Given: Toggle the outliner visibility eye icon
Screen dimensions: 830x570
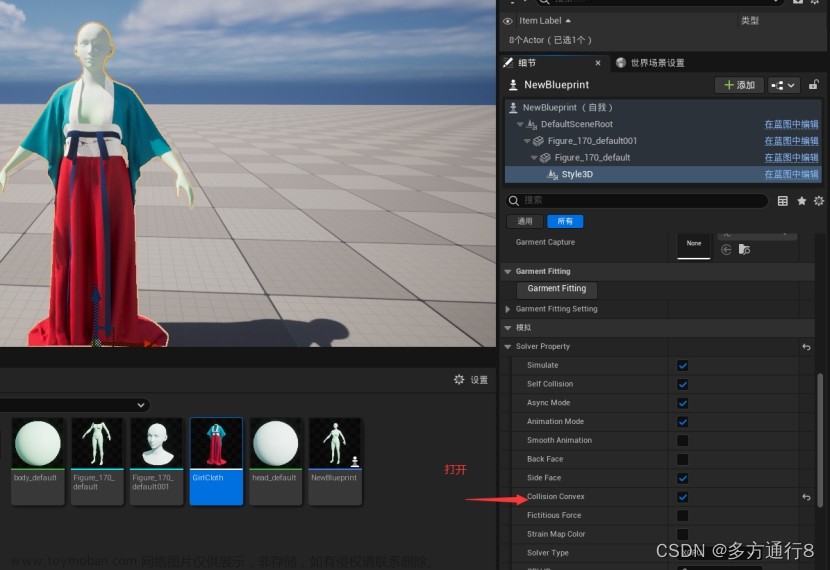Looking at the screenshot, I should pos(508,21).
